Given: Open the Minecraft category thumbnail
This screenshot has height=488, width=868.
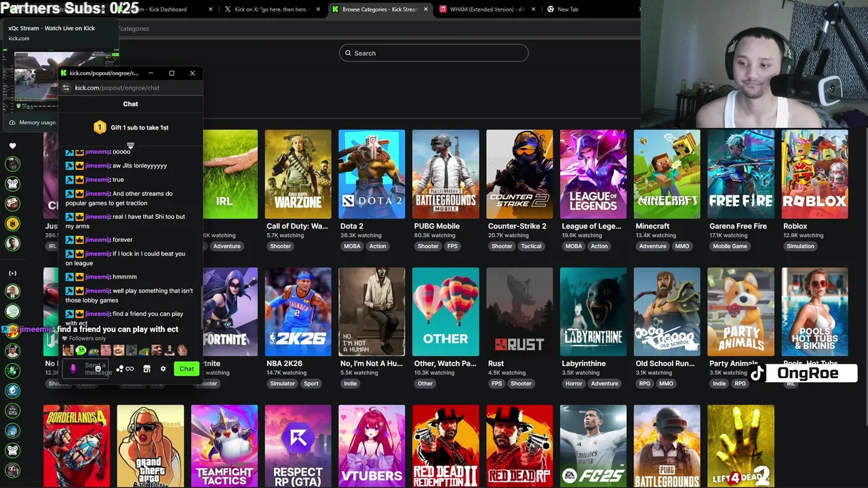Looking at the screenshot, I should point(667,174).
